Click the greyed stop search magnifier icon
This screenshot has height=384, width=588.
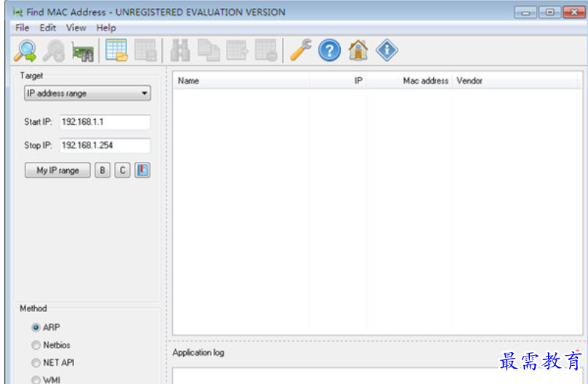54,51
